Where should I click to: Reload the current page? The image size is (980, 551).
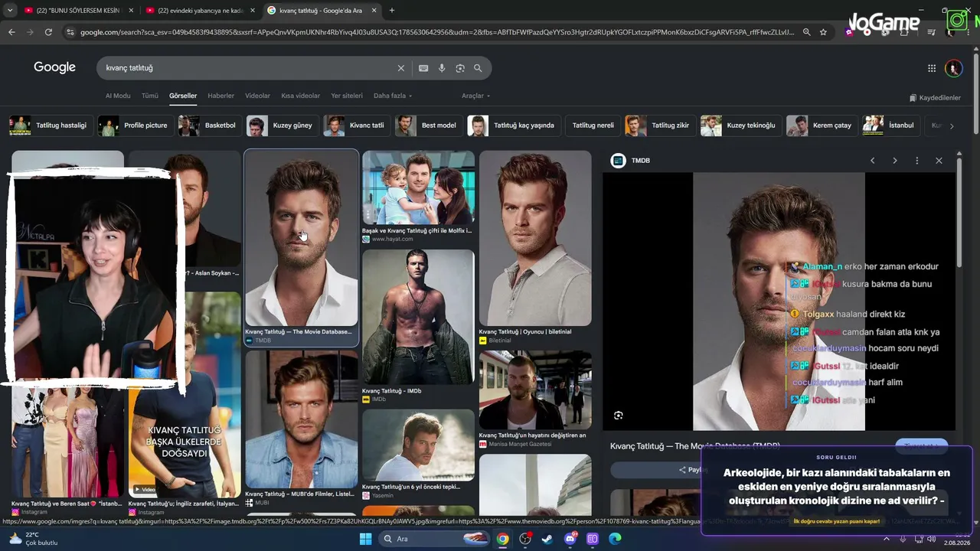point(48,32)
